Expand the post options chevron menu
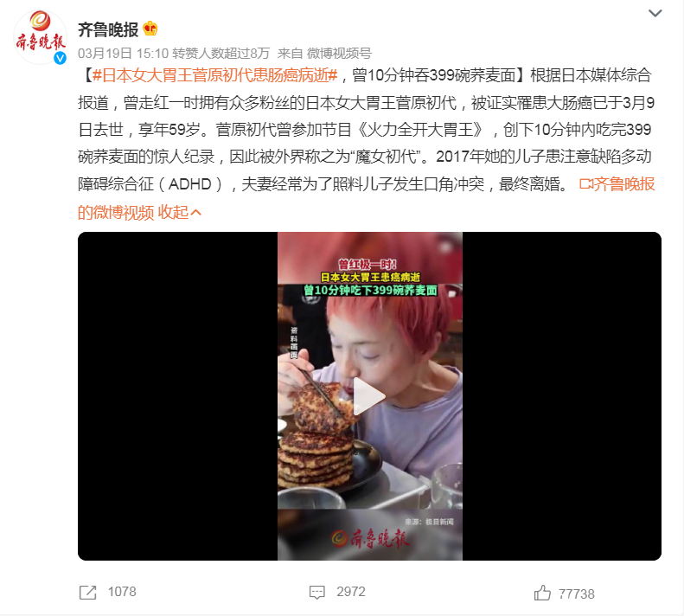The height and width of the screenshot is (616, 684). [x=655, y=13]
